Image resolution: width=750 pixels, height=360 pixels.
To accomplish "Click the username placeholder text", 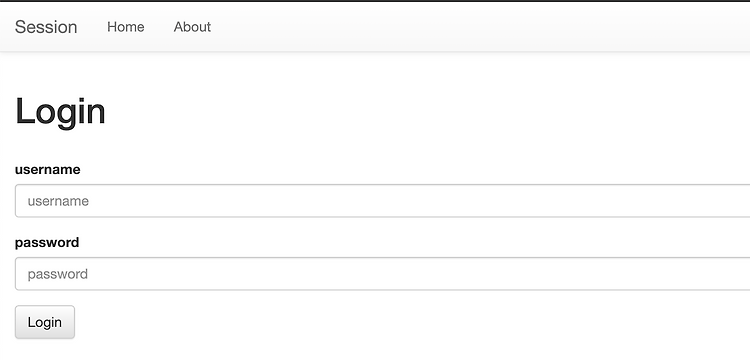I will pyautogui.click(x=58, y=201).
